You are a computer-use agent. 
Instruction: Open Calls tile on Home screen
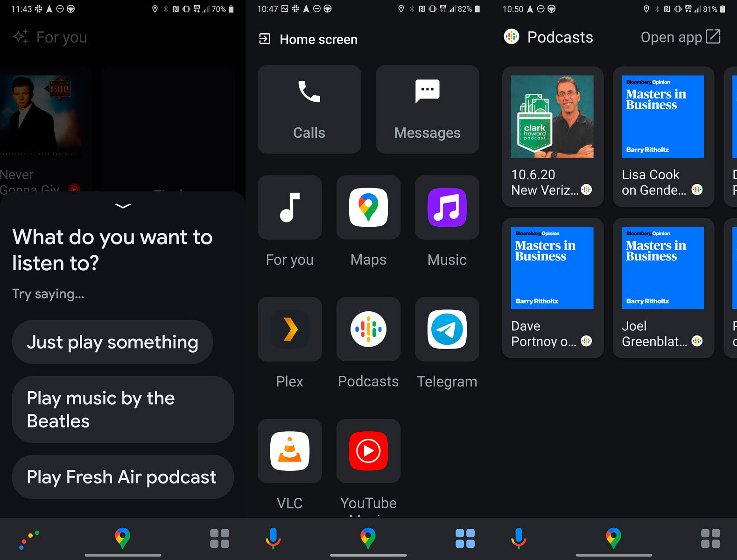[309, 109]
